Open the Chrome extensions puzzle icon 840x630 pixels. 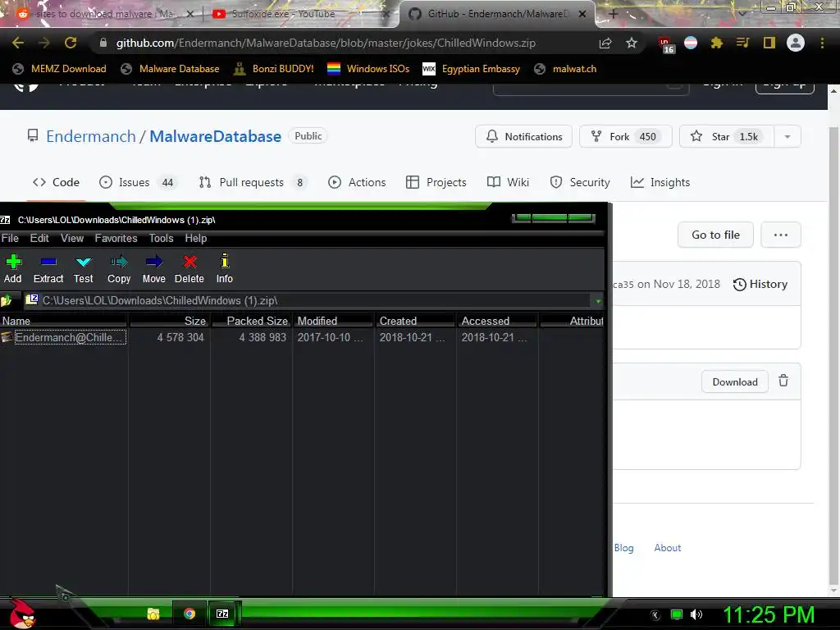tap(717, 43)
